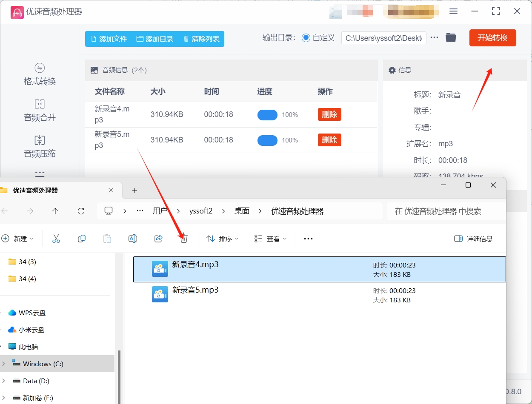Cut the selected file with the scissors icon
This screenshot has width=532, height=404.
point(56,239)
